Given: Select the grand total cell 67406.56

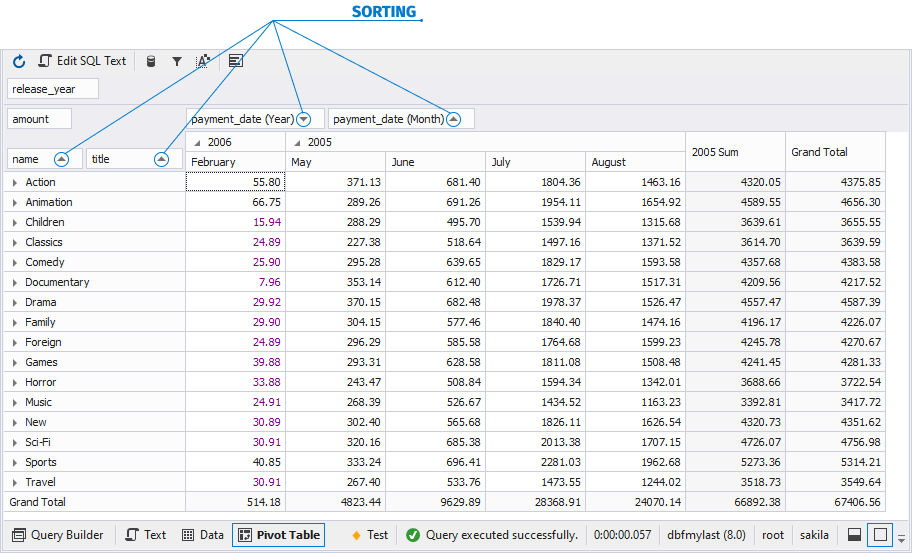Looking at the screenshot, I should click(x=836, y=502).
